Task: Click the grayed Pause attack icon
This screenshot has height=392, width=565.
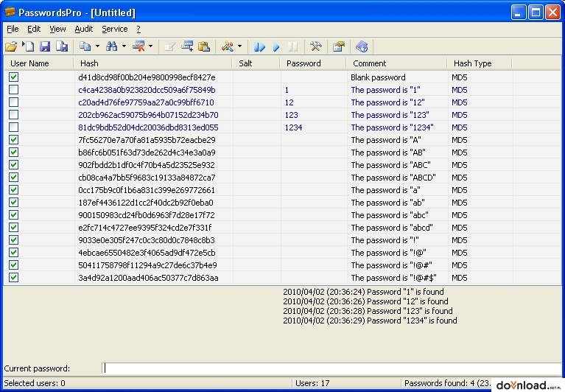Action: point(293,46)
